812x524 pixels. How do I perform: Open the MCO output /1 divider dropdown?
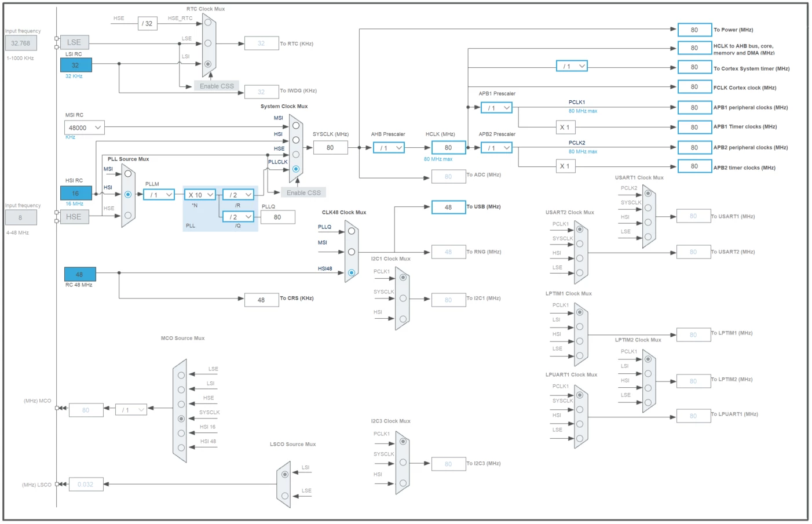131,410
